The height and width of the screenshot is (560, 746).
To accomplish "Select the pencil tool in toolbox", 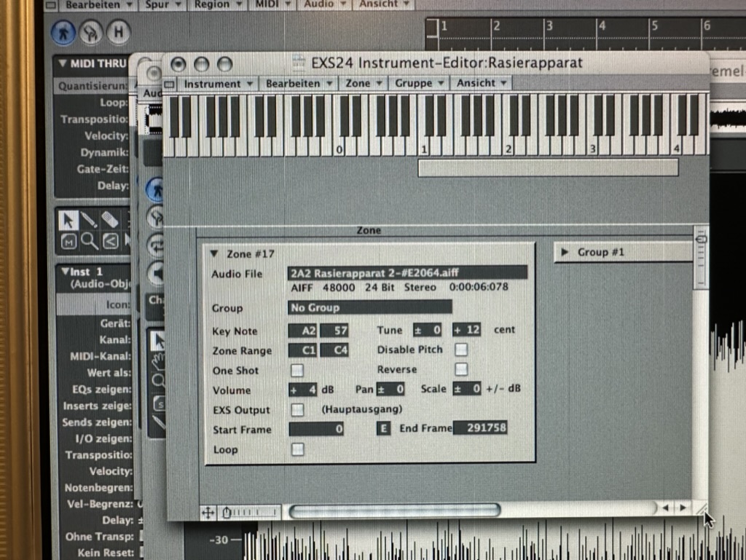I will pos(89,220).
